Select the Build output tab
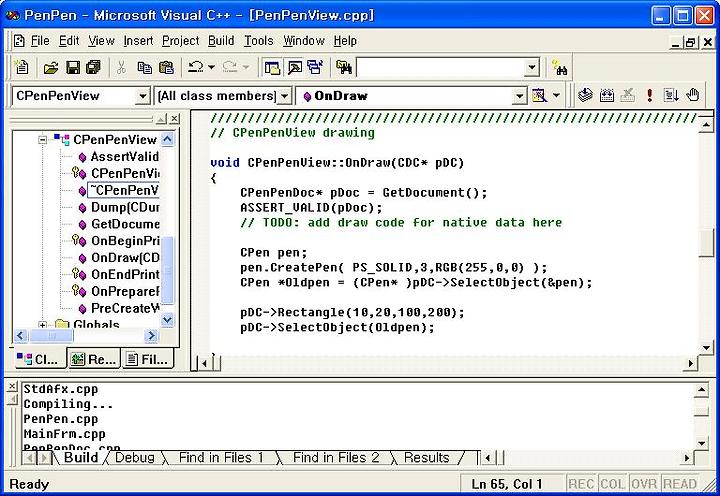Screen dimensions: 720x496 coord(81,458)
